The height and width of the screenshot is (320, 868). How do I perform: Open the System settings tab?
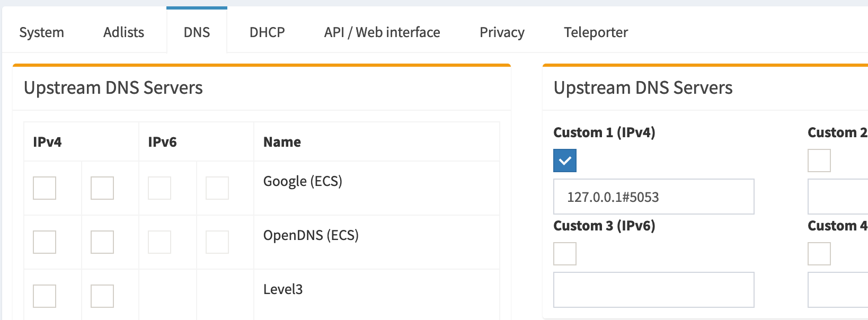pos(41,32)
